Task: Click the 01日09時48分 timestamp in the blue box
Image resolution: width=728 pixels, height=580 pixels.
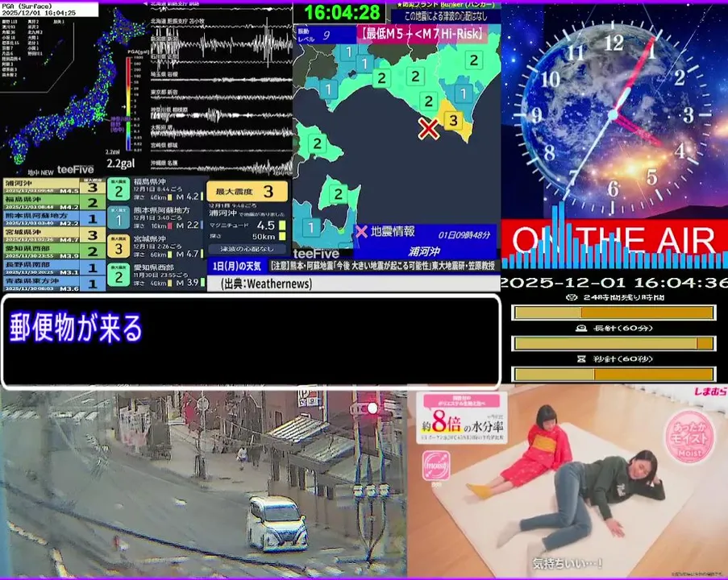Action: [464, 234]
